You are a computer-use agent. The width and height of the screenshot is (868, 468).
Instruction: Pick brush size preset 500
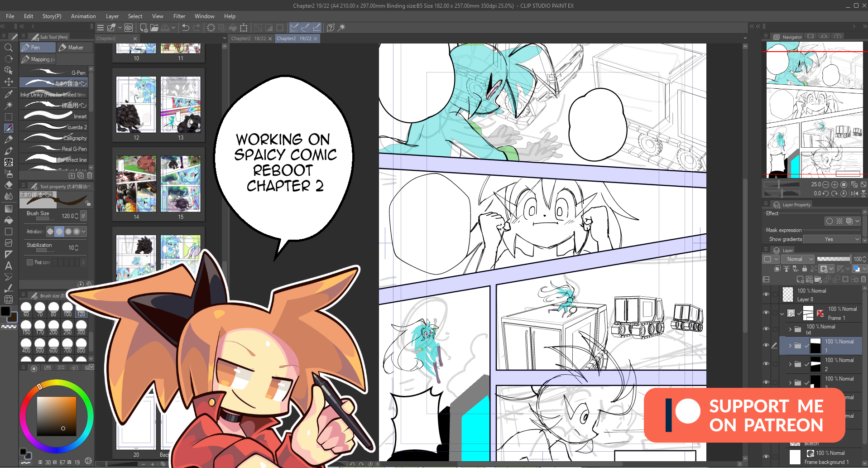click(40, 345)
